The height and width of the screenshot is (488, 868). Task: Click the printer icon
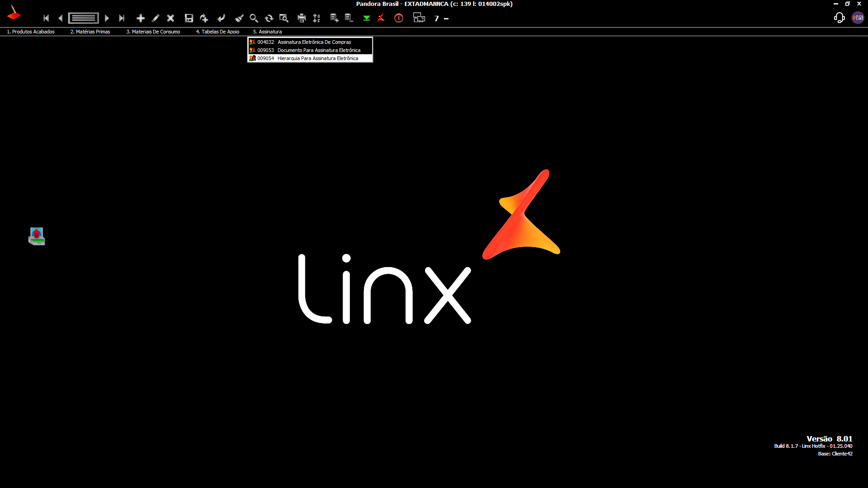tap(302, 19)
